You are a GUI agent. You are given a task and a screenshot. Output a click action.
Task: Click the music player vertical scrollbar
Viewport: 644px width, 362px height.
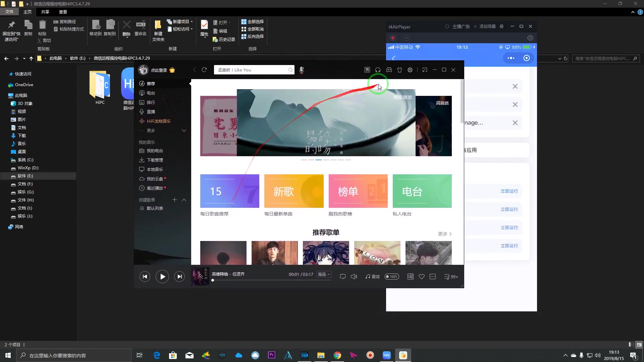462,101
